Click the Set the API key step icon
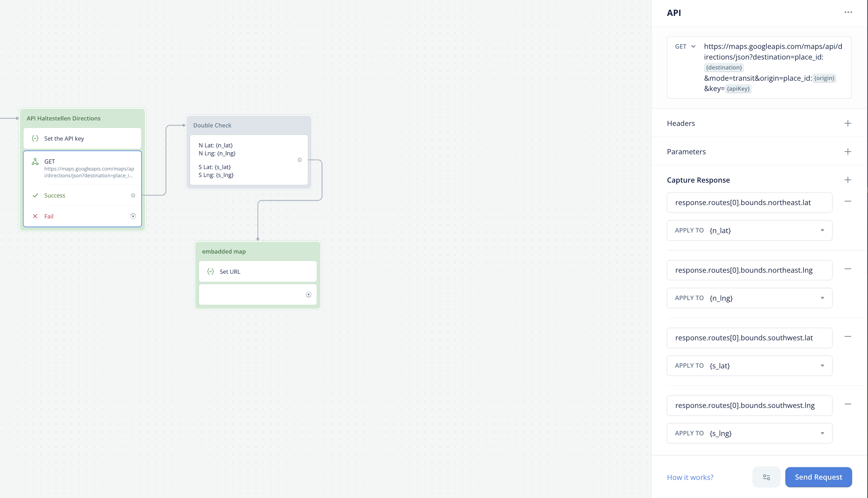The height and width of the screenshot is (498, 868). pyautogui.click(x=35, y=138)
